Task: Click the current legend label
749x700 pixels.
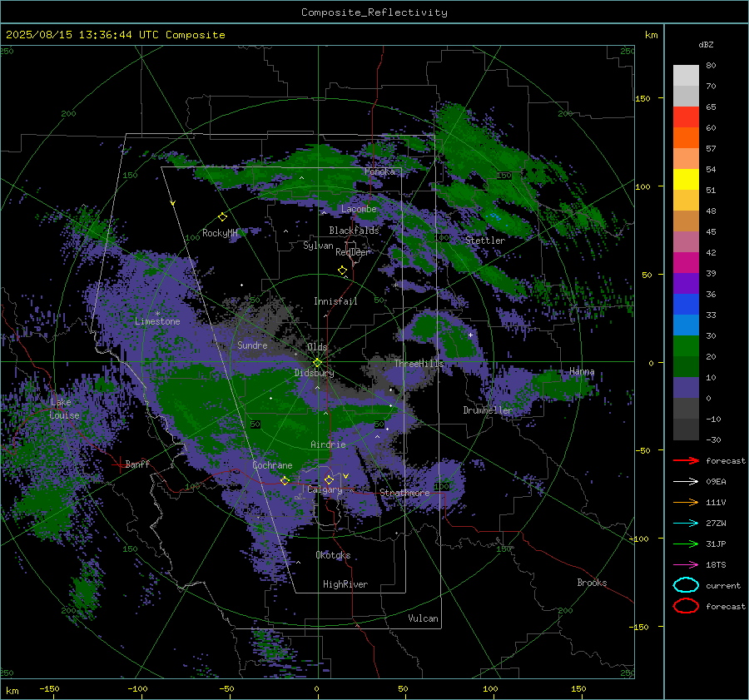Action: point(723,585)
